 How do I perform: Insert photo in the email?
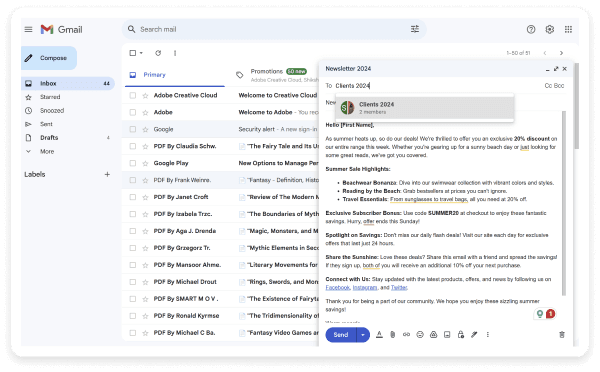click(447, 335)
